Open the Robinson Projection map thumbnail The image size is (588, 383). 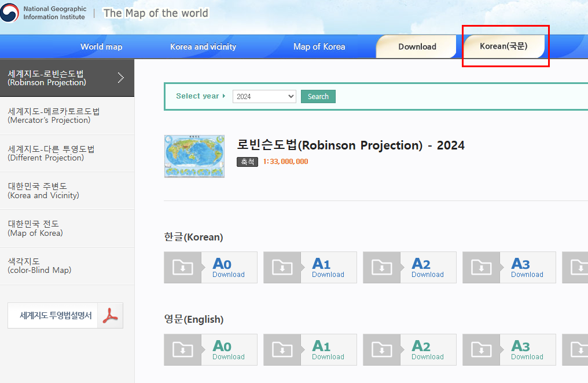pos(194,156)
